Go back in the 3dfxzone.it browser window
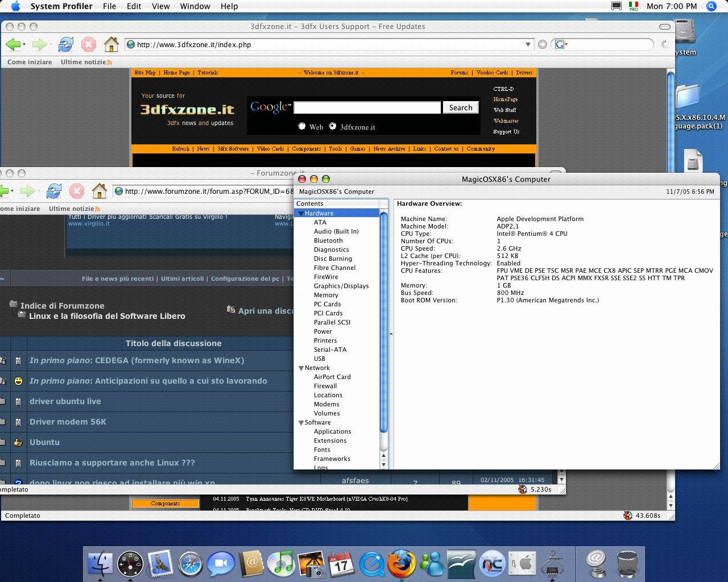 click(x=13, y=44)
